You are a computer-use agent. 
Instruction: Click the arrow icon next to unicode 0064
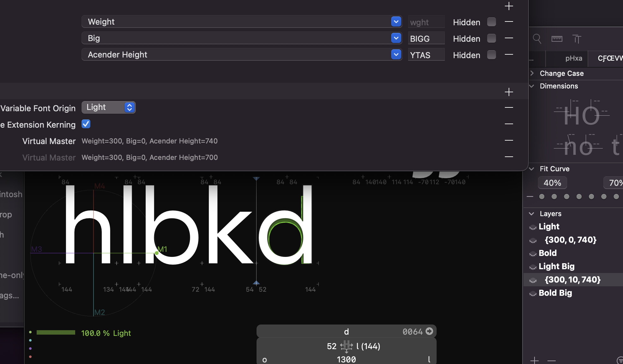point(429,331)
